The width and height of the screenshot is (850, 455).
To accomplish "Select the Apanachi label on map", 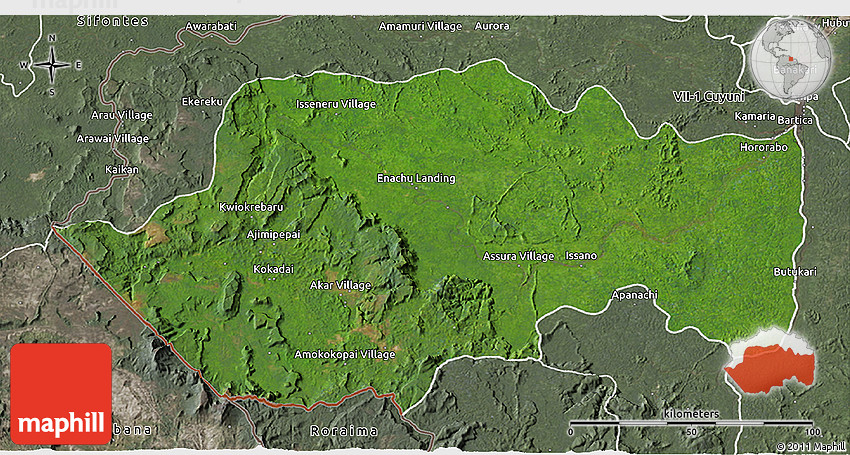I will pyautogui.click(x=635, y=295).
